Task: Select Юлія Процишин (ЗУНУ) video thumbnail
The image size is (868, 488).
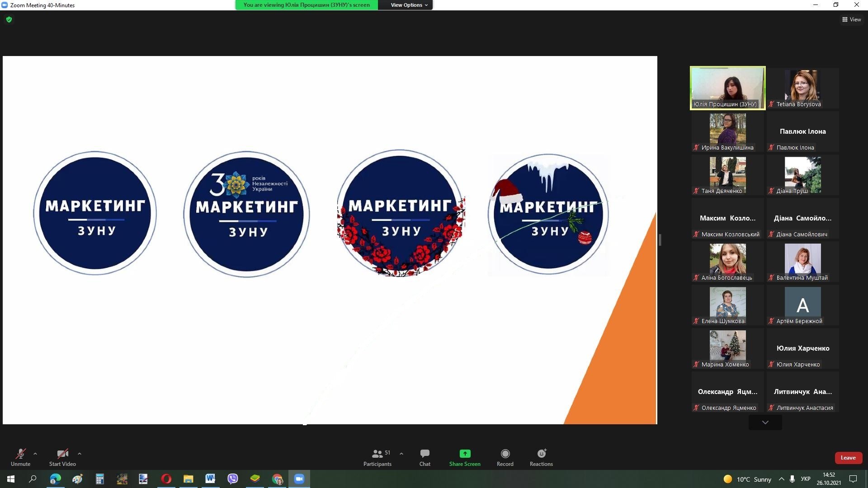Action: pyautogui.click(x=727, y=88)
